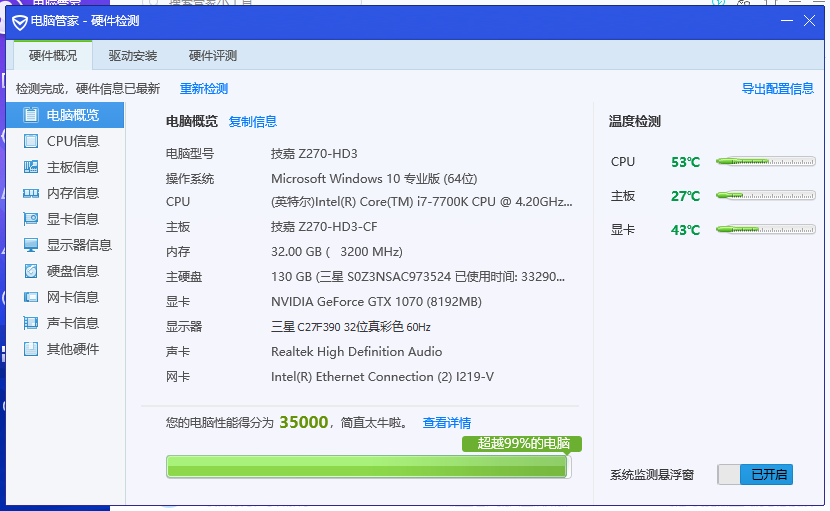This screenshot has width=830, height=511.
Task: Click the 内存信息 memory stick icon
Action: [31, 193]
